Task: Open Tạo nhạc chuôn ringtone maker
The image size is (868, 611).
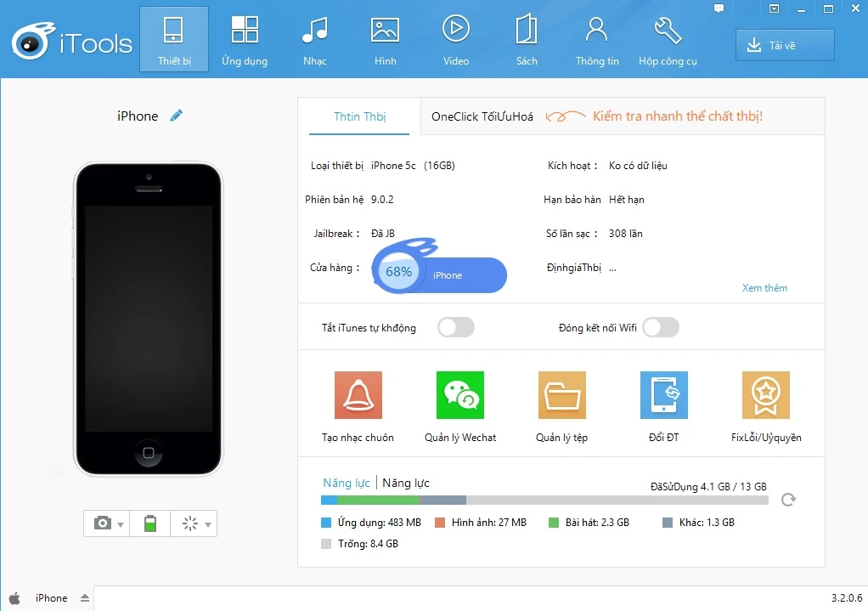Action: 358,406
